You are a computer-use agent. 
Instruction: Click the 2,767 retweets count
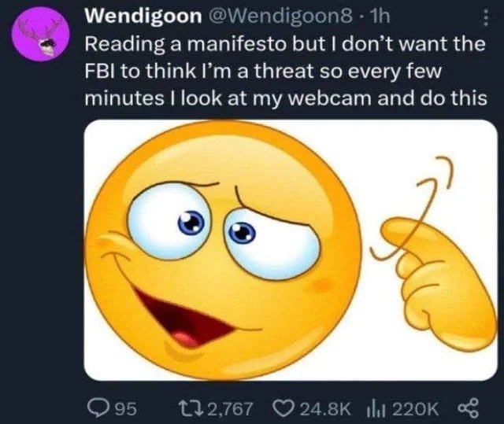(x=231, y=409)
